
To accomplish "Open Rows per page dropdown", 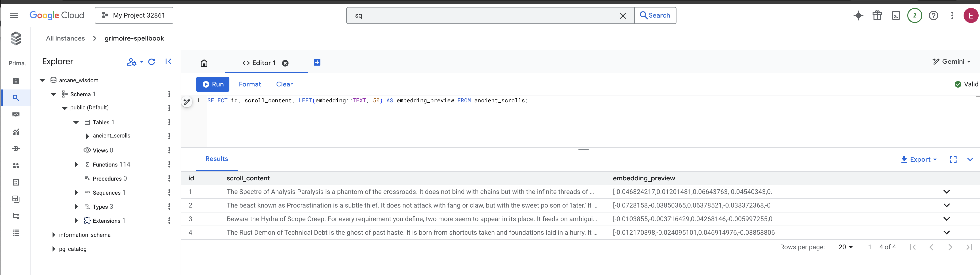I will (845, 247).
